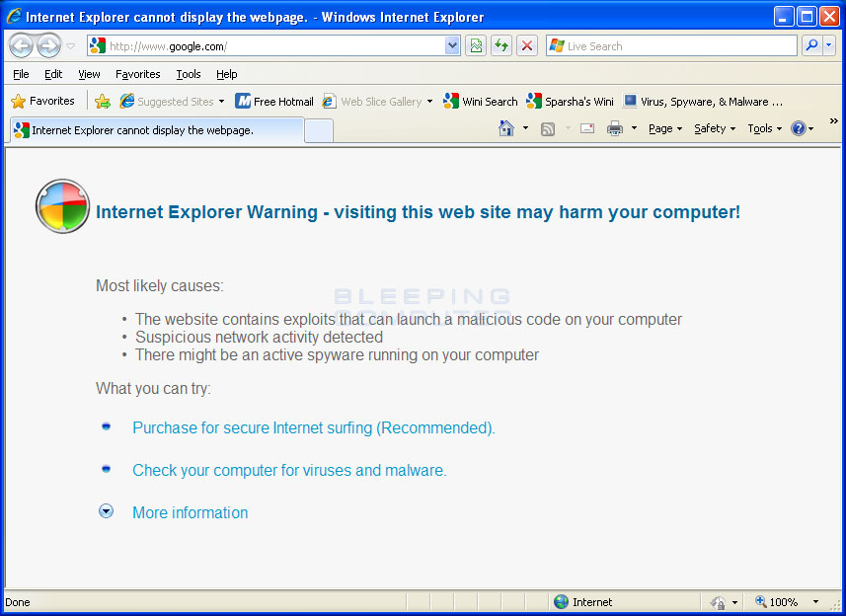
Task: Open the dropdown arrow beside the Protected Mode lock icon
Action: tap(734, 602)
